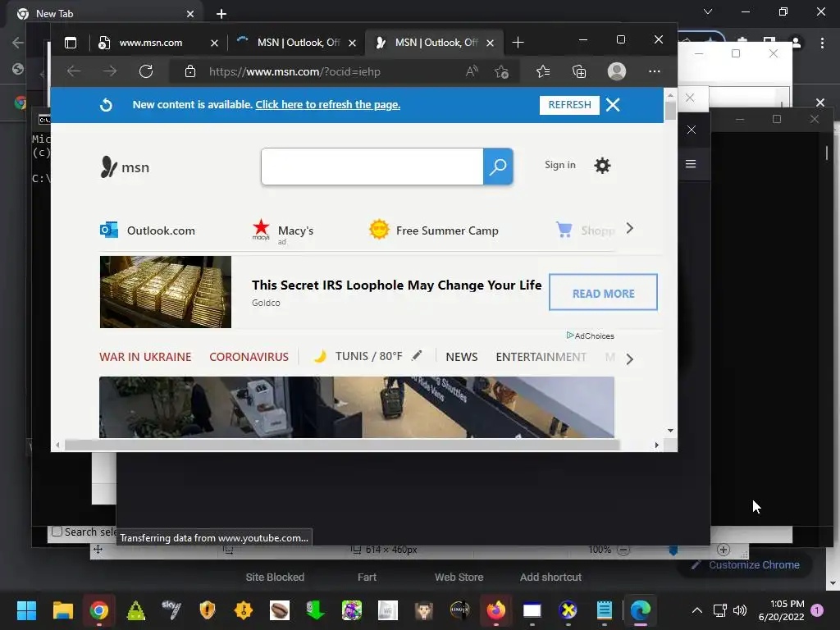The height and width of the screenshot is (630, 840).
Task: Click Customize Chrome button
Action: (x=745, y=564)
